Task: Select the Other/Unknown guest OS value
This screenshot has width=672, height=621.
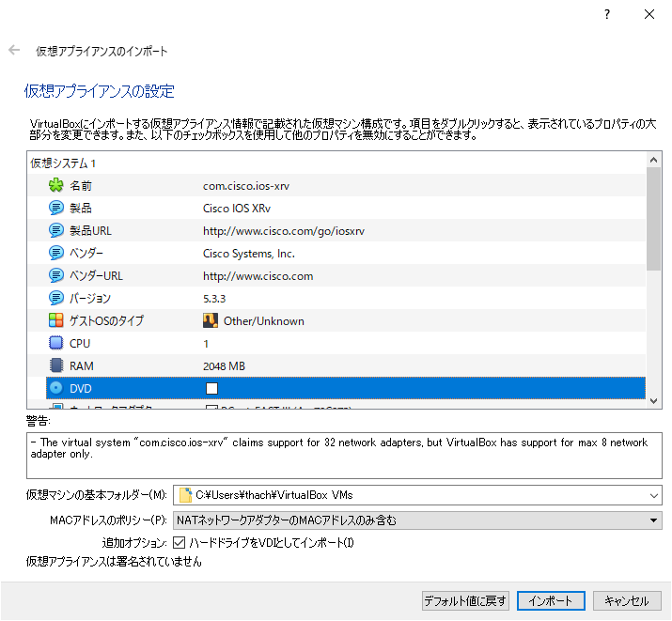Action: coord(264,320)
